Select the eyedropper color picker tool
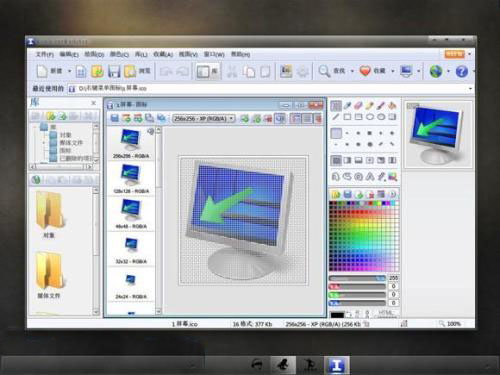500x375 pixels. coord(347,105)
